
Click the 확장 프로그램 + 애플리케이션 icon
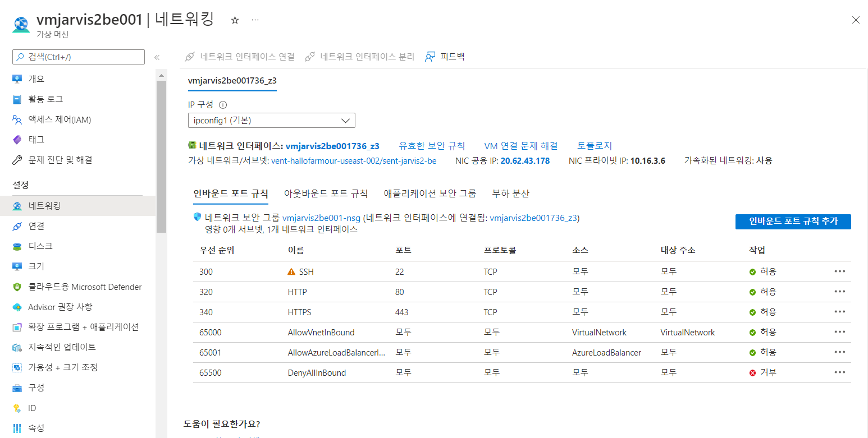pos(17,327)
